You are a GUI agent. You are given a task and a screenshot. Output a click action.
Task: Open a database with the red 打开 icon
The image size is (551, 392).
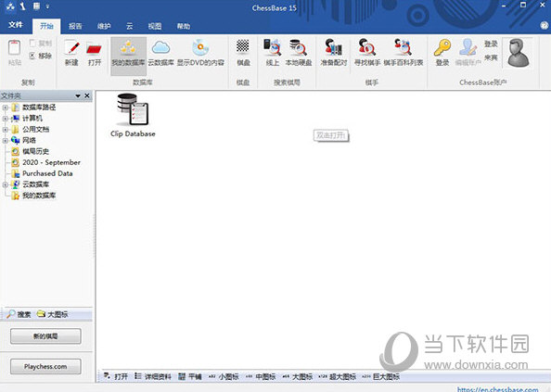click(x=95, y=53)
